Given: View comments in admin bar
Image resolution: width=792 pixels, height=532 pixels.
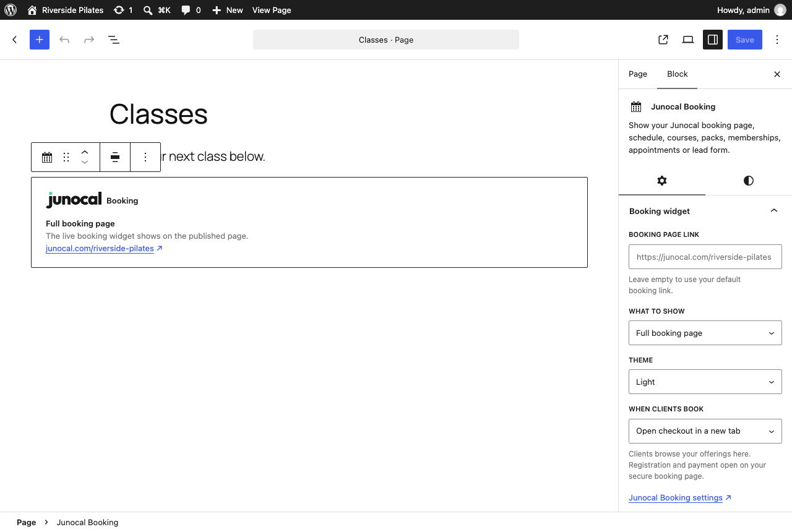Looking at the screenshot, I should pos(191,10).
